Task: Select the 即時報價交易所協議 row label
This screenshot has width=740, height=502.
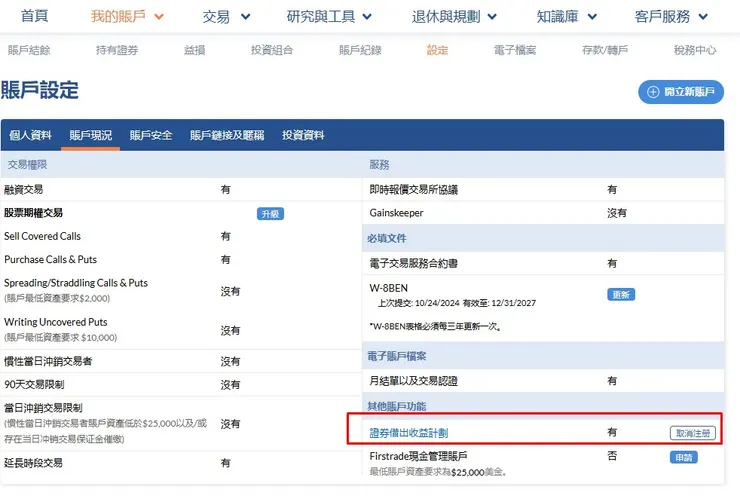Action: (x=414, y=190)
